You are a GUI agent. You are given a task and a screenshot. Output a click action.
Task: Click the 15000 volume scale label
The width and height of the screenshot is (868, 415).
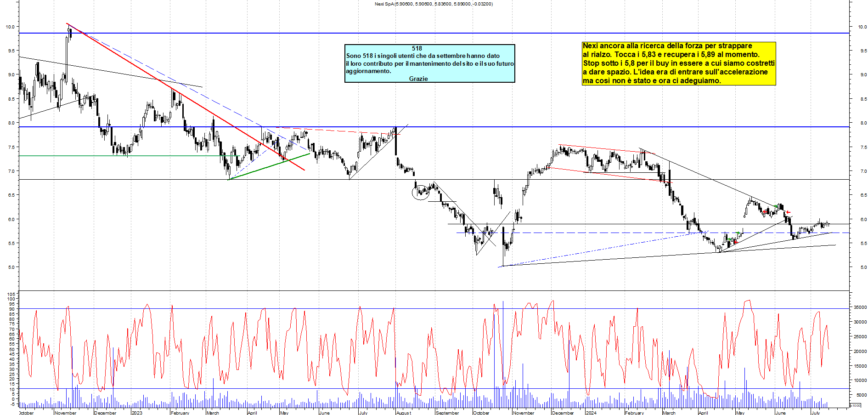pyautogui.click(x=860, y=366)
